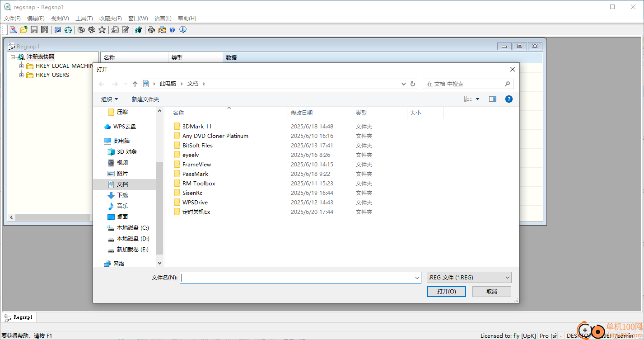644x340 pixels.
Task: Select the 3DMark 11 folder
Action: pos(193,127)
